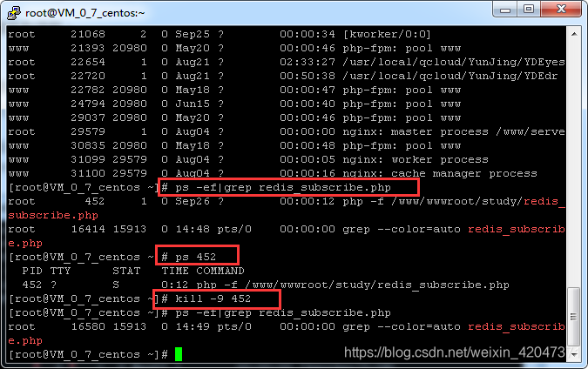Click the PID 22782 php-fpm row
The image size is (588, 369).
234,90
